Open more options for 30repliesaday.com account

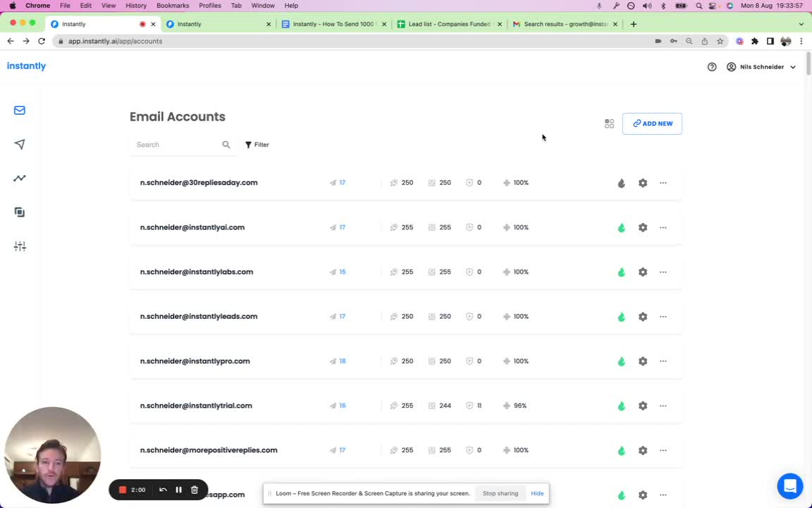663,183
